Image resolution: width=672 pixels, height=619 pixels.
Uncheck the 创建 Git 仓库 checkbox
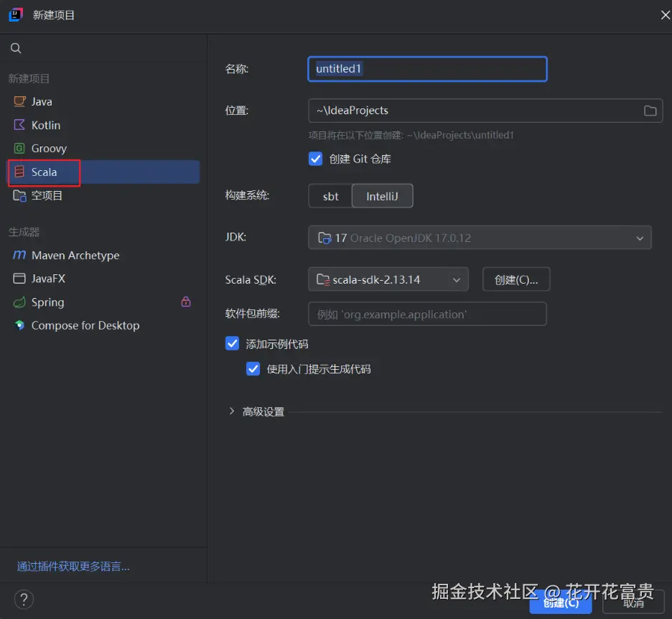click(315, 159)
